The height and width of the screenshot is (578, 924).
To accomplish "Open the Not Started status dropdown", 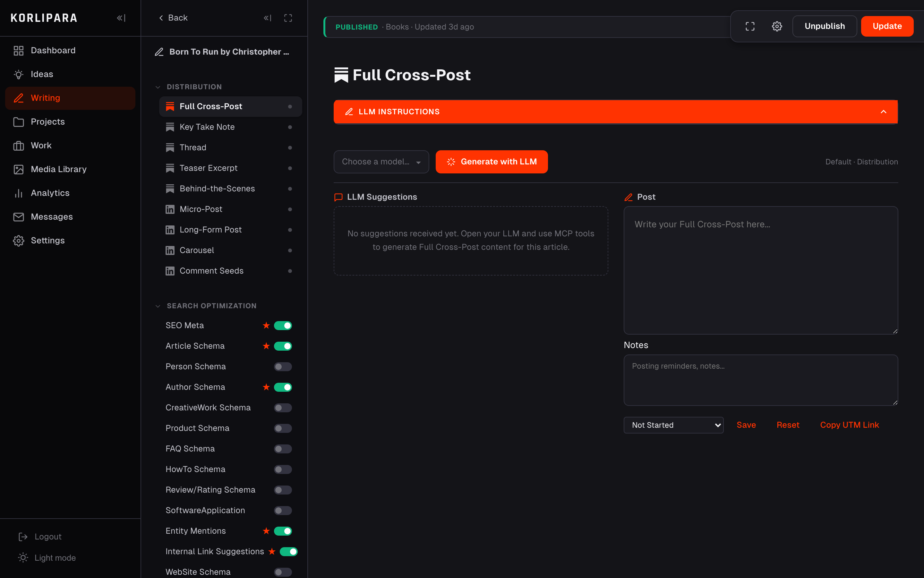I will (673, 425).
